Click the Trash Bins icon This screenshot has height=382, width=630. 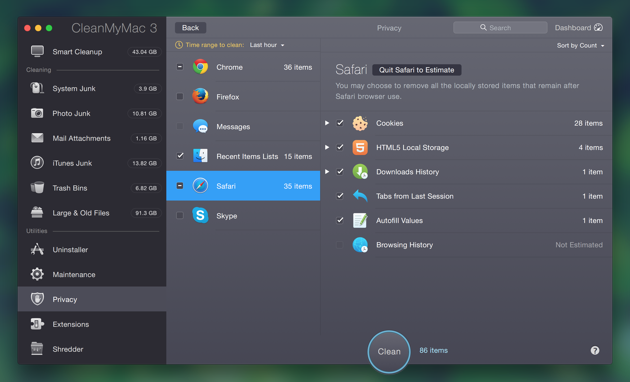click(x=37, y=188)
